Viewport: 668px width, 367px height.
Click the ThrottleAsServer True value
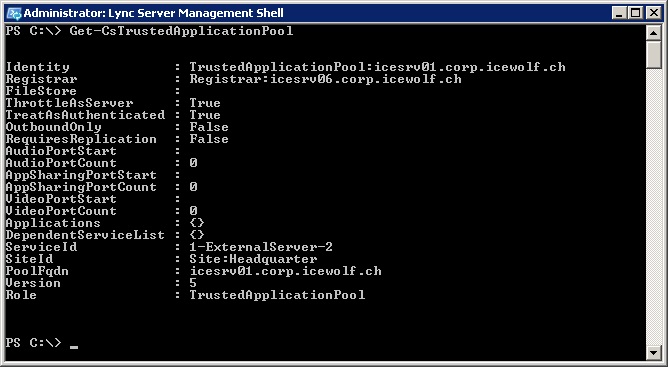click(x=205, y=103)
